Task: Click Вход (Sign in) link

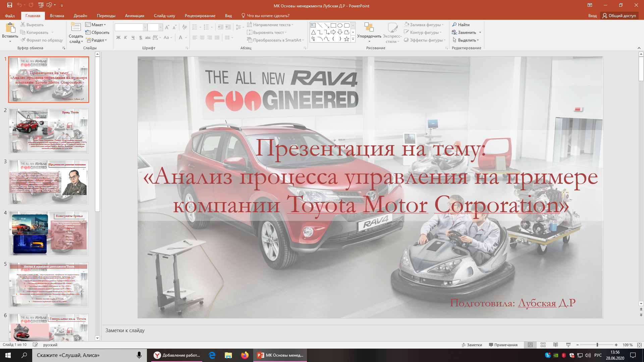Action: [592, 16]
